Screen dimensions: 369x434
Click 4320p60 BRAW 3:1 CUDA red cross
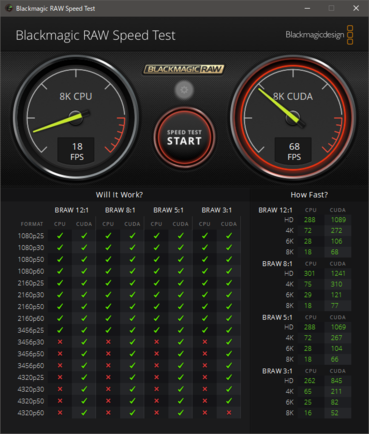229,413
